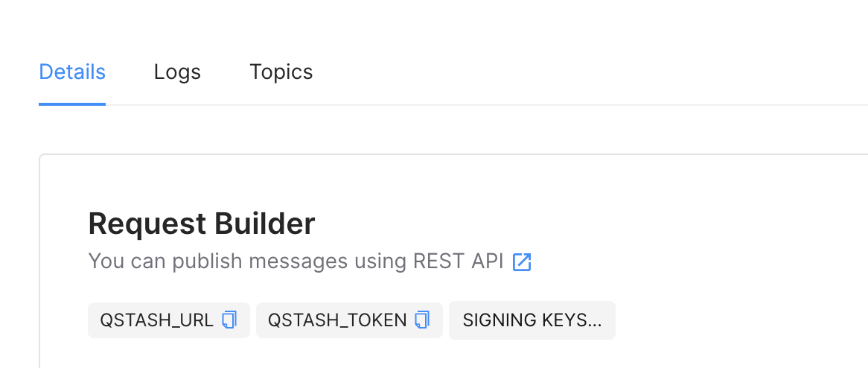Click the word "You" starting the description

coord(103,261)
